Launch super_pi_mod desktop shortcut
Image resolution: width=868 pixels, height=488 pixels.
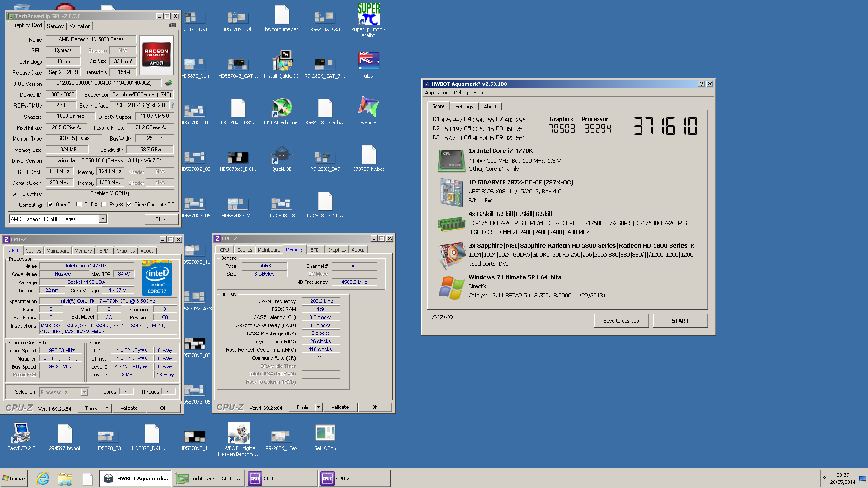click(368, 20)
